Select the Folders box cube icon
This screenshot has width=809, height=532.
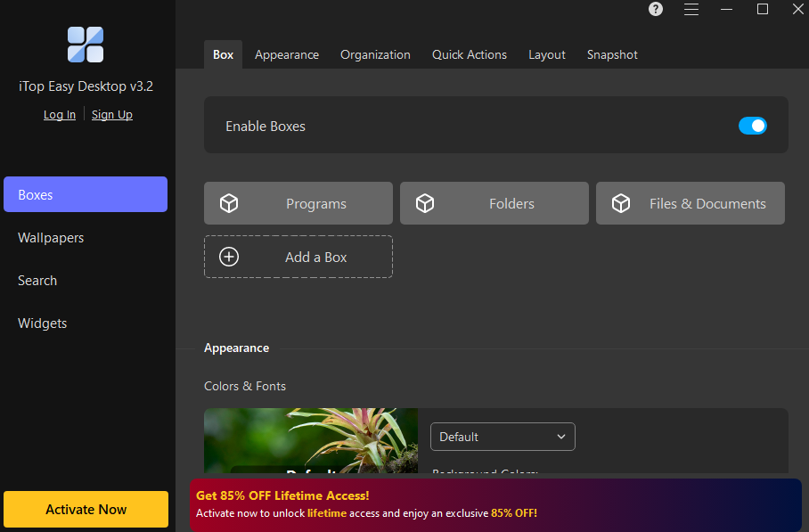pos(425,202)
